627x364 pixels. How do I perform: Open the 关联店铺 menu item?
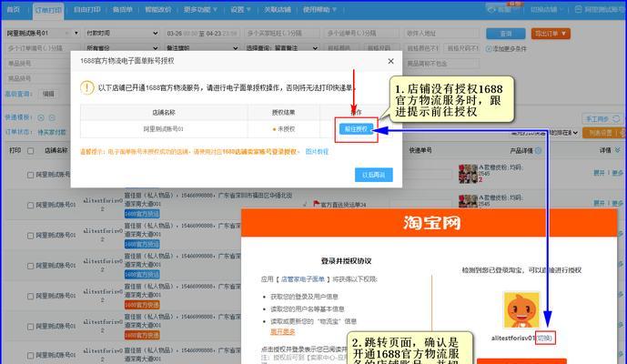[x=278, y=9]
